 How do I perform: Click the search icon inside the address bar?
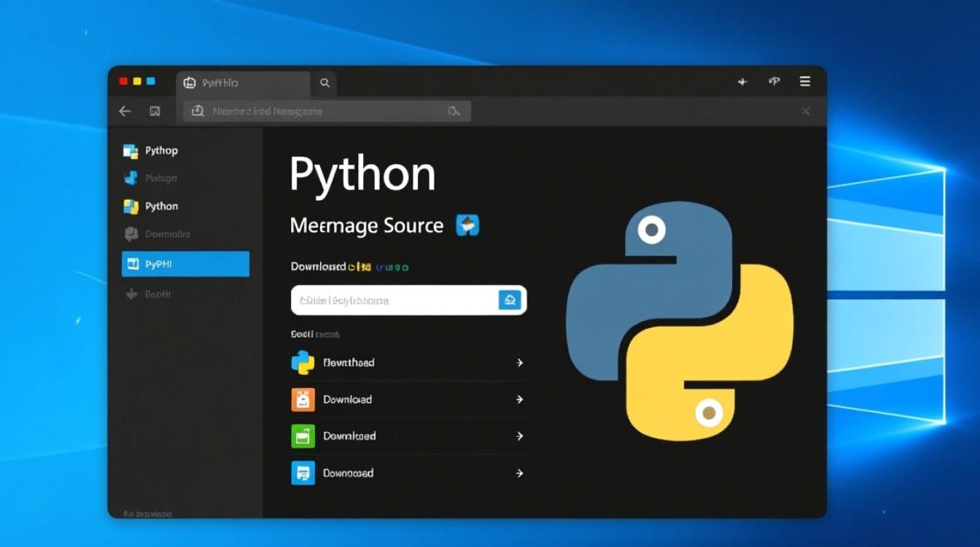click(x=454, y=112)
